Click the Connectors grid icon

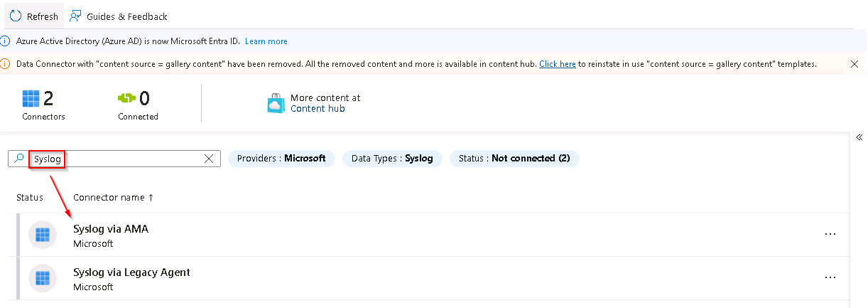pyautogui.click(x=31, y=98)
